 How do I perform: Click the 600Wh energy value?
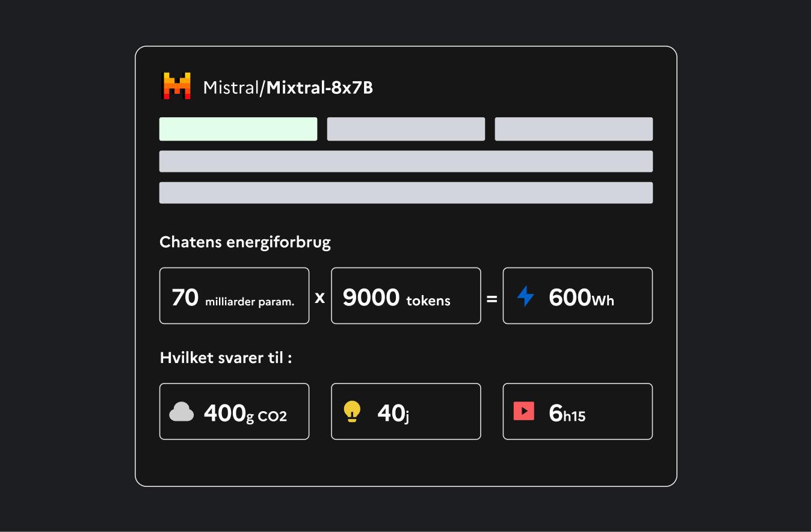(581, 298)
